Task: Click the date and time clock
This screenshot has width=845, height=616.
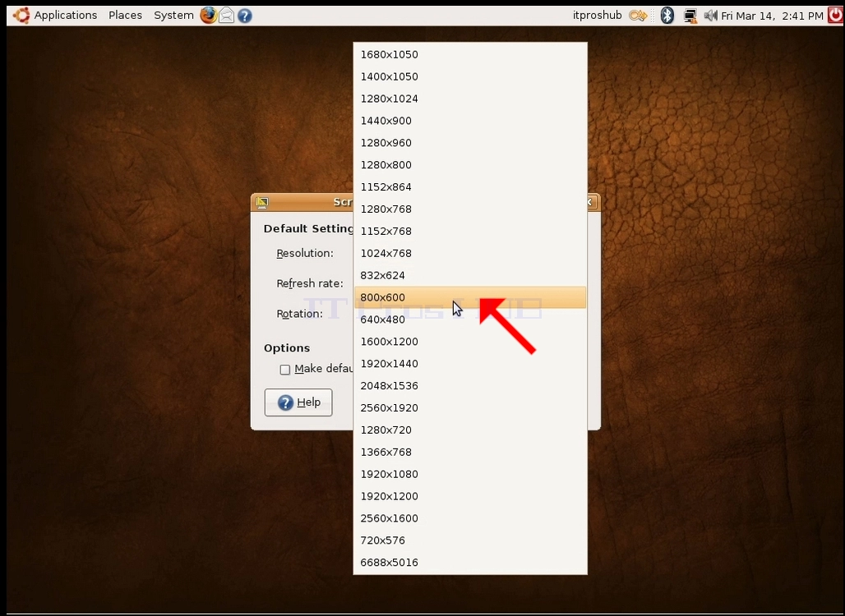Action: click(x=772, y=16)
